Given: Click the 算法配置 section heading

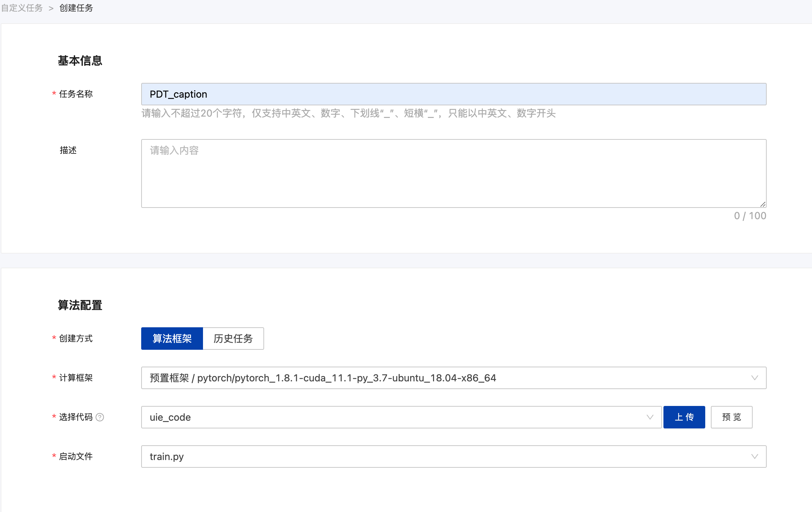Looking at the screenshot, I should (x=80, y=305).
